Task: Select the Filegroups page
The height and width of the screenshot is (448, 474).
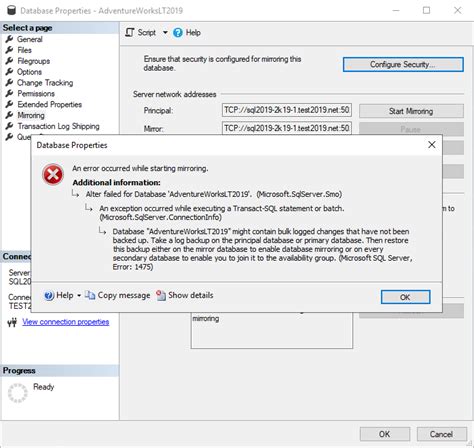Action: coord(34,61)
